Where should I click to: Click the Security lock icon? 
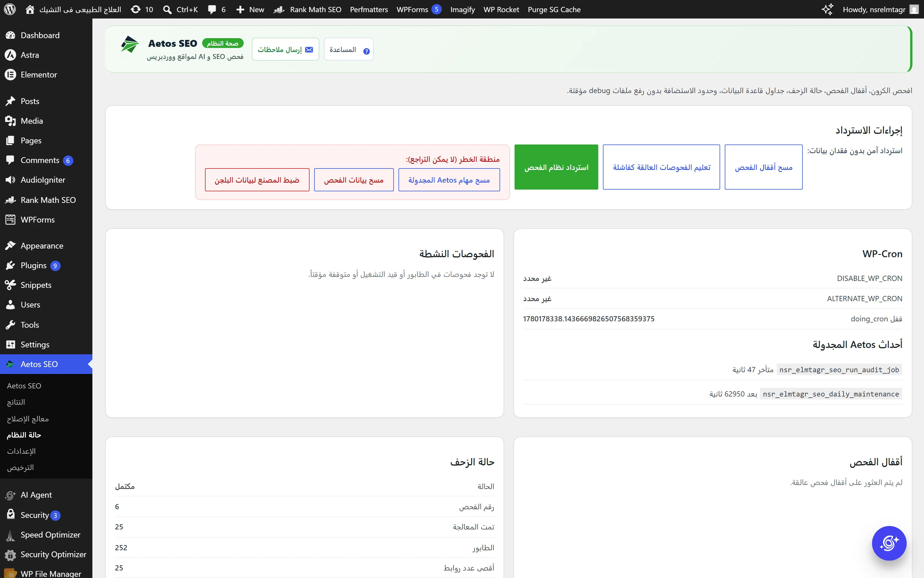point(11,514)
